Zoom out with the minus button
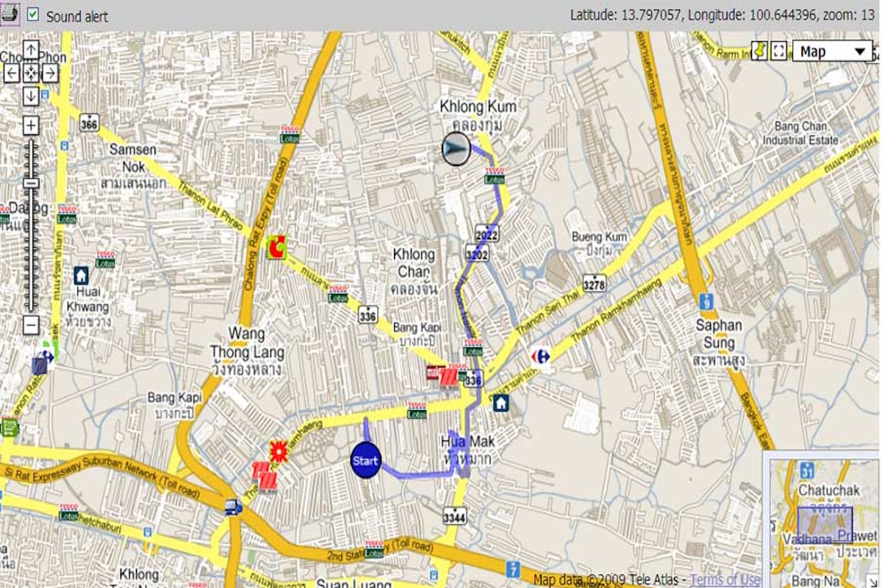The image size is (882, 588). (x=31, y=326)
